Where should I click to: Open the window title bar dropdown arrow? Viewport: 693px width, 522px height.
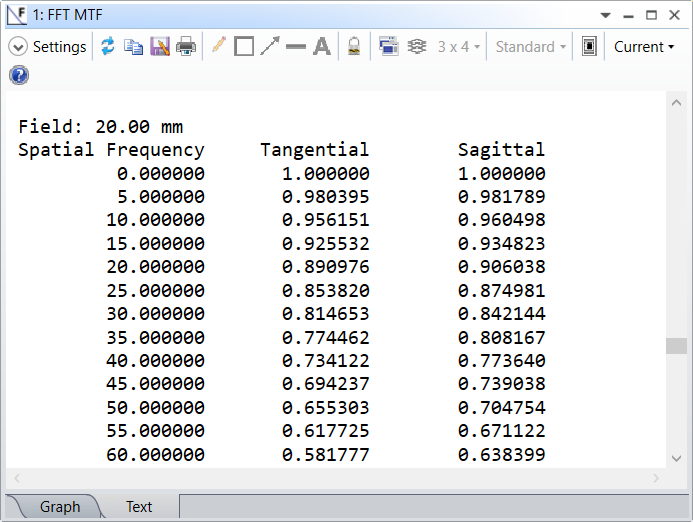tap(605, 15)
